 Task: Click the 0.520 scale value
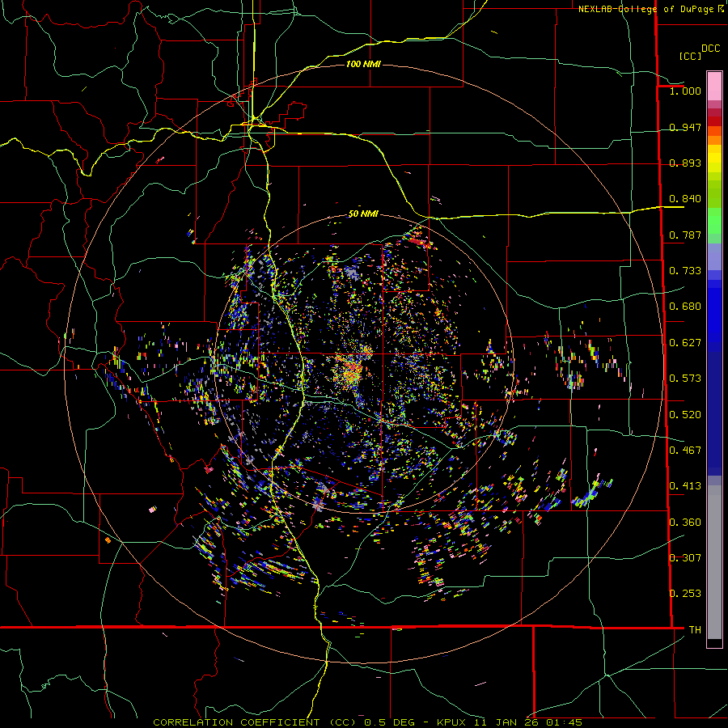click(685, 415)
